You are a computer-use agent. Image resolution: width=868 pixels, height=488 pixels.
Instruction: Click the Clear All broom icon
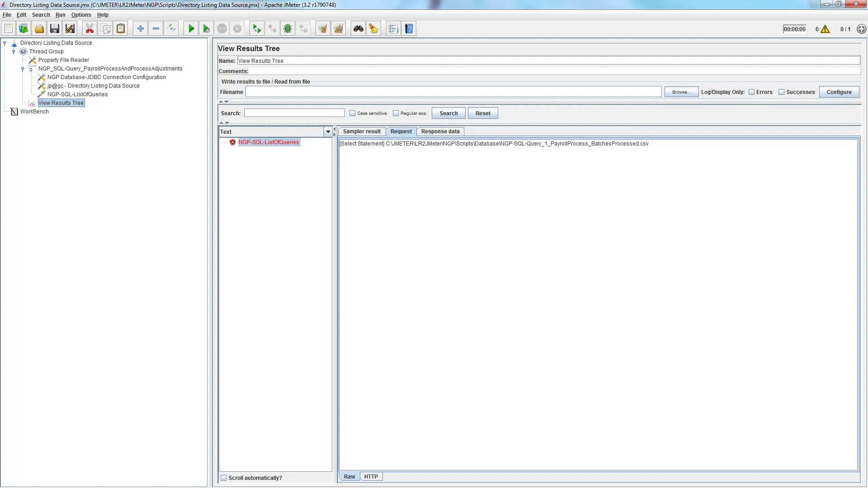click(338, 29)
